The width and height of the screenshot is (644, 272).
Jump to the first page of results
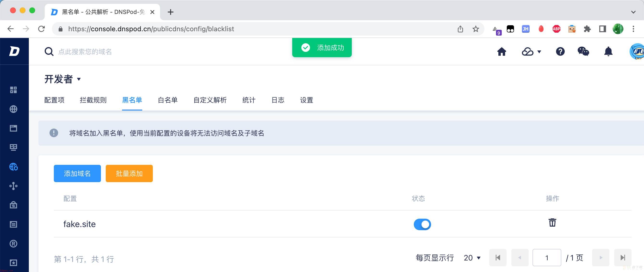(498, 258)
